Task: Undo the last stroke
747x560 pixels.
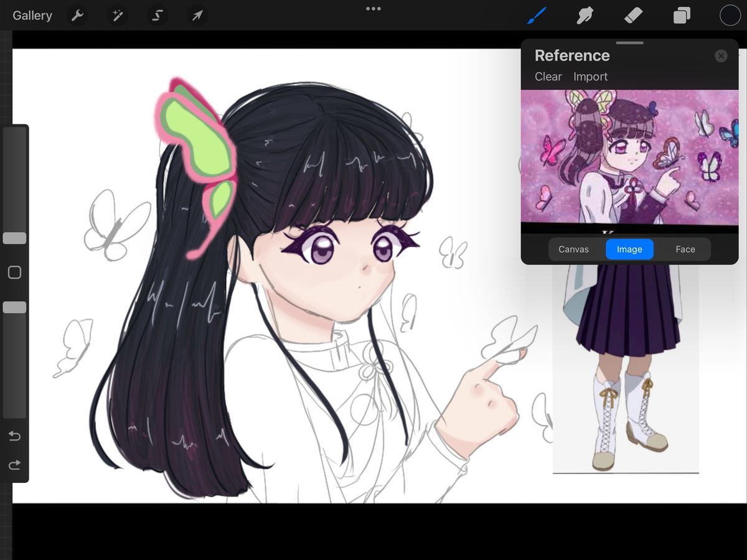Action: click(14, 436)
